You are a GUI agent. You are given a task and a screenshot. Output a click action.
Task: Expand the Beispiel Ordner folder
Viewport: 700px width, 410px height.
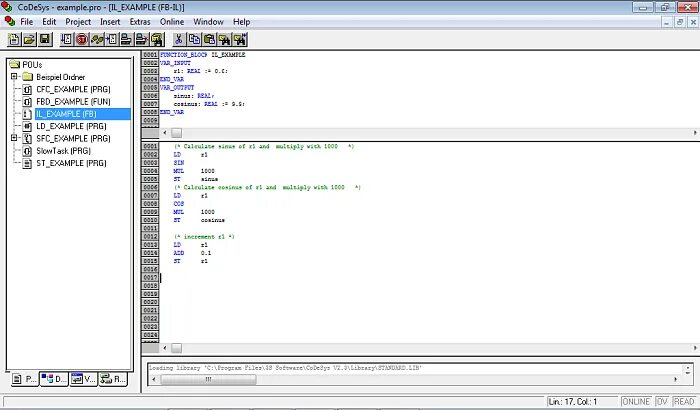coord(14,76)
